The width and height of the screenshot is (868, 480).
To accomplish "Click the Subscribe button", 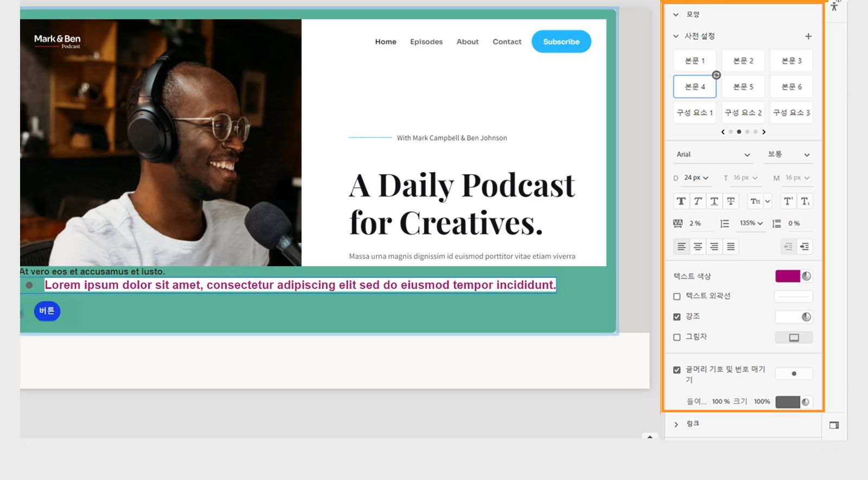I will coord(561,42).
